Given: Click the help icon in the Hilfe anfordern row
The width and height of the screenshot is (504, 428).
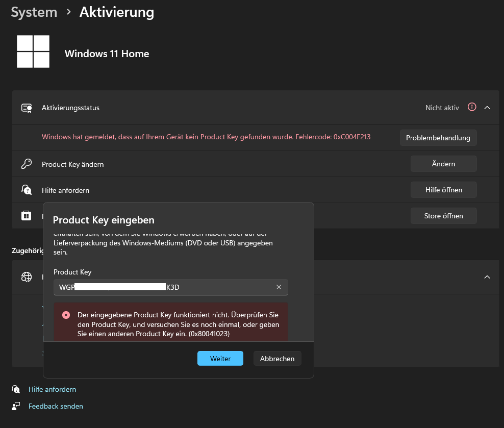Looking at the screenshot, I should click(x=27, y=190).
